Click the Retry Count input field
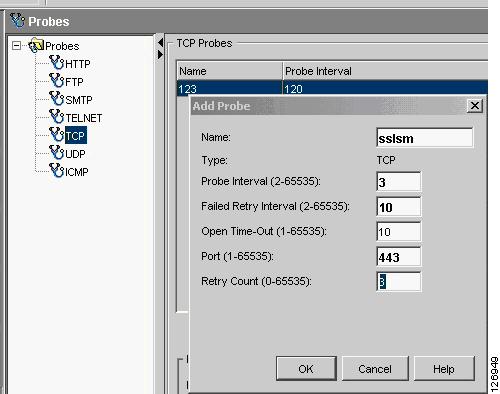Screen dimensions: 500x394 click(x=399, y=282)
